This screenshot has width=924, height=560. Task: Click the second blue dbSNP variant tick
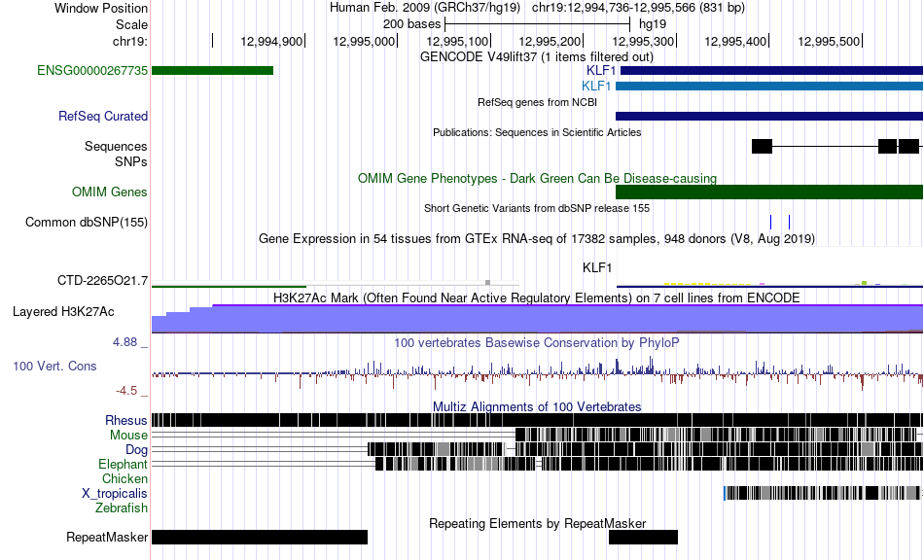coord(789,222)
